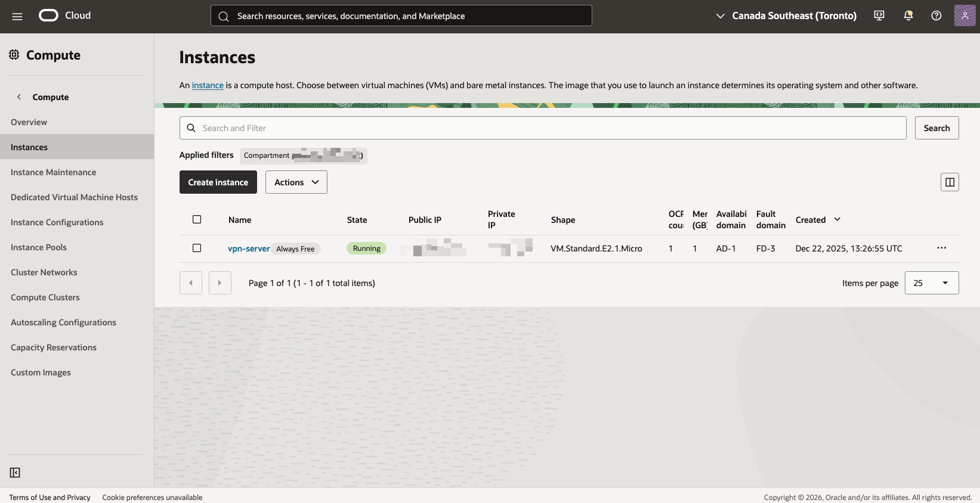The height and width of the screenshot is (503, 980).
Task: Go to the next page arrow
Action: point(220,283)
